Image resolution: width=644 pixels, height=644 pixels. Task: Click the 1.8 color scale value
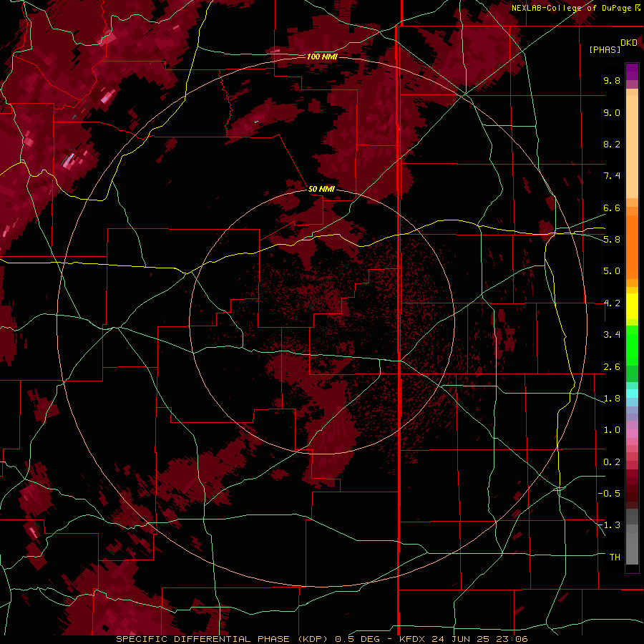coord(612,399)
